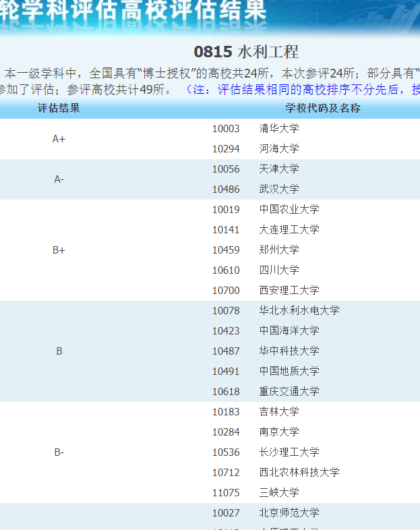Click school name 河海大学

[x=279, y=149]
